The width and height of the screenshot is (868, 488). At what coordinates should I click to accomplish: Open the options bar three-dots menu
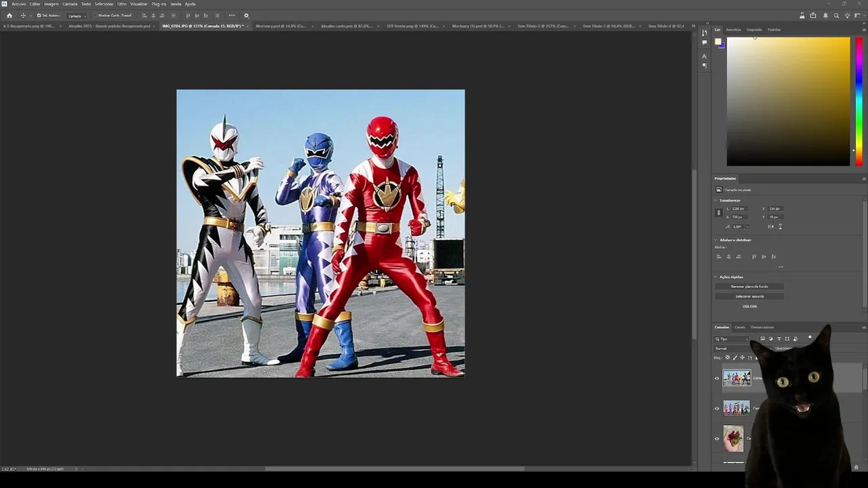click(x=232, y=16)
